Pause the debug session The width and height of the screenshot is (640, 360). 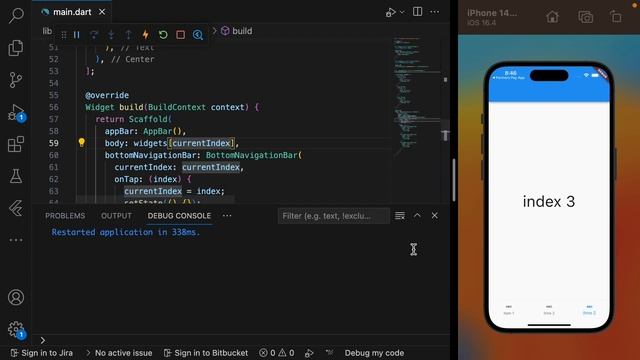[77, 35]
